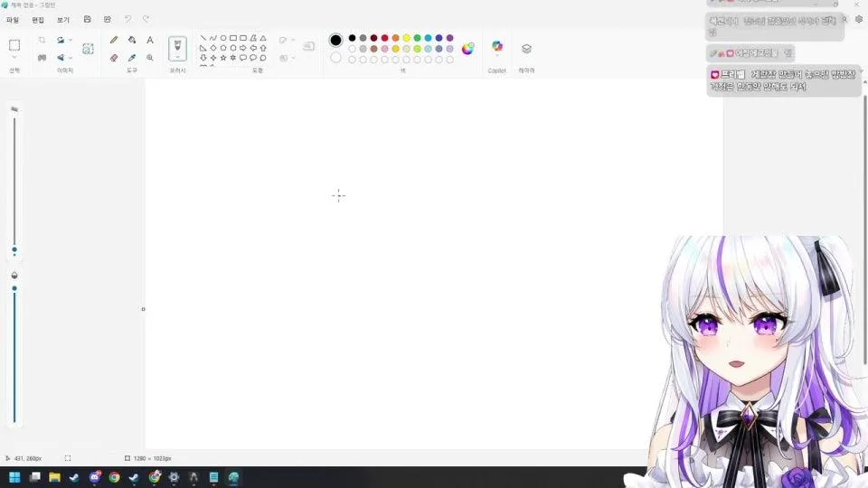The width and height of the screenshot is (868, 488).
Task: Select the Text tool
Action: [150, 40]
